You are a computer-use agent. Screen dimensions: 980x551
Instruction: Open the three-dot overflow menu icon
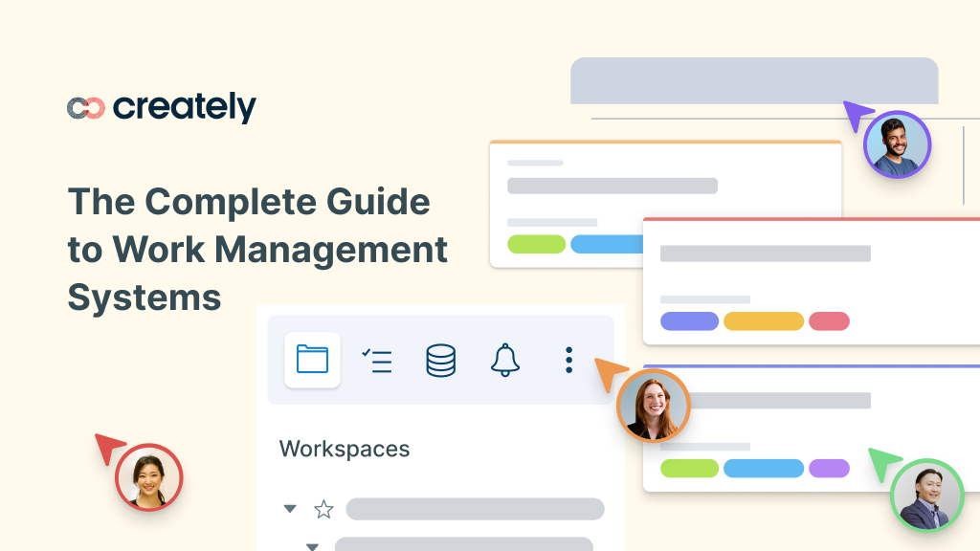(x=568, y=361)
